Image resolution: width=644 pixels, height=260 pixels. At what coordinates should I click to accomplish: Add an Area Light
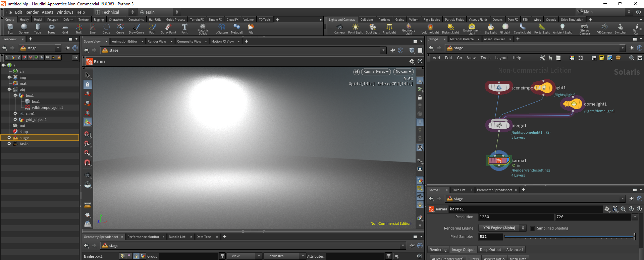click(389, 29)
